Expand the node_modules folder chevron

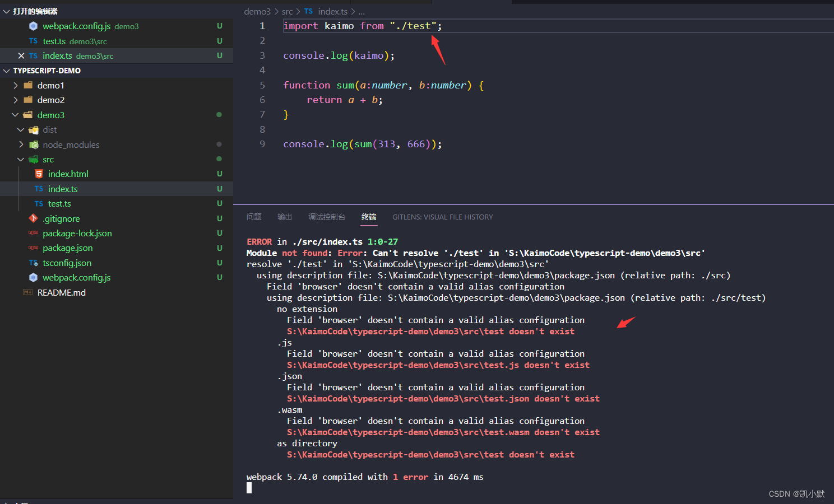[x=21, y=144]
